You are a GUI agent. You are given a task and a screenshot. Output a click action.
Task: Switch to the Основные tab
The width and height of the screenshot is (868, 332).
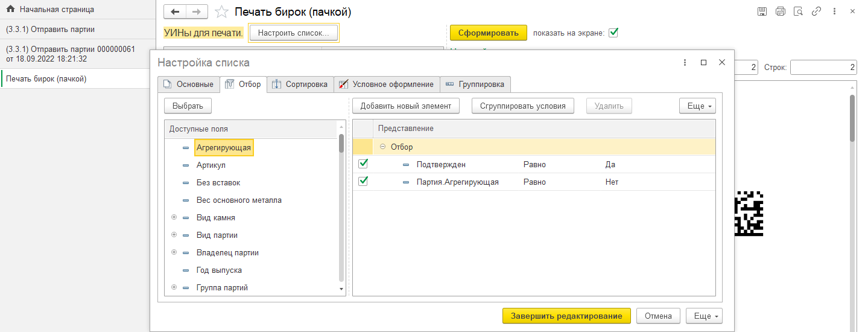188,85
